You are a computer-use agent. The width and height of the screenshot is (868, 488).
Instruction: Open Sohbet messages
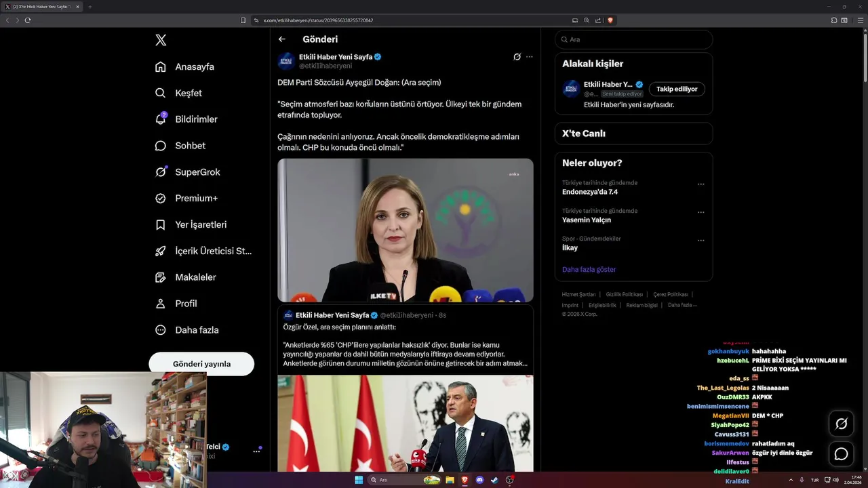click(x=180, y=146)
